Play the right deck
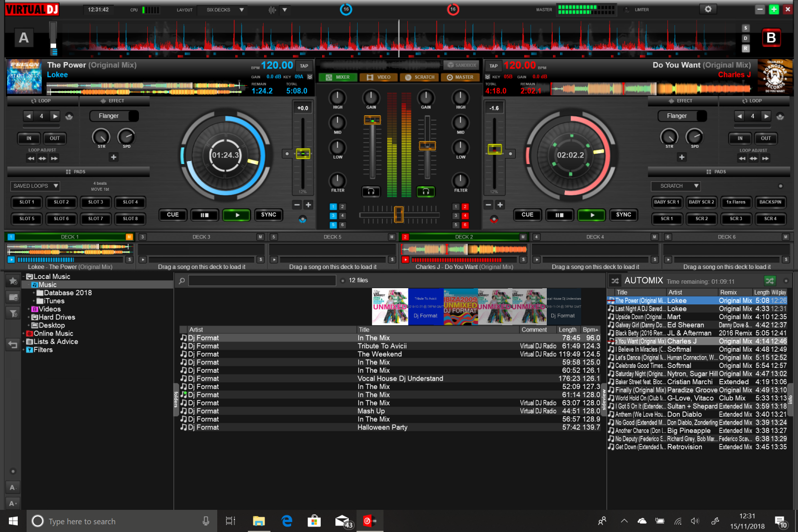 (592, 215)
